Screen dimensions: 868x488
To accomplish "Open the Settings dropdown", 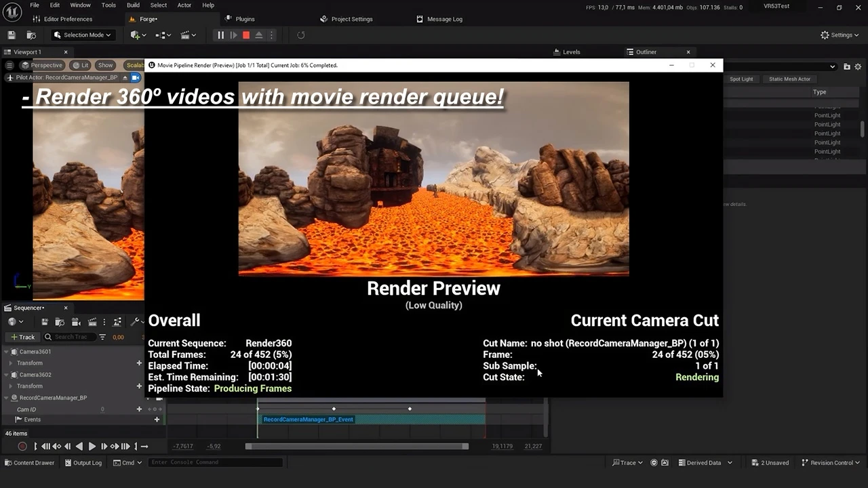I will (840, 35).
